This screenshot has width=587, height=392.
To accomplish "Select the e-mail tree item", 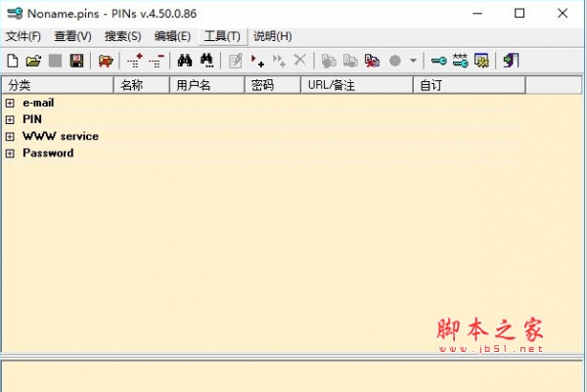I will (38, 103).
